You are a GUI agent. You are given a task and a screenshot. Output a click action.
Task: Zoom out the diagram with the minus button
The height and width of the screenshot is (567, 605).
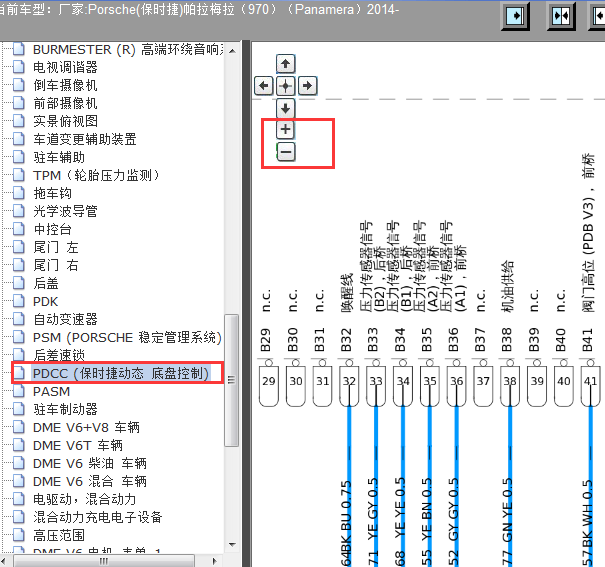pyautogui.click(x=286, y=152)
